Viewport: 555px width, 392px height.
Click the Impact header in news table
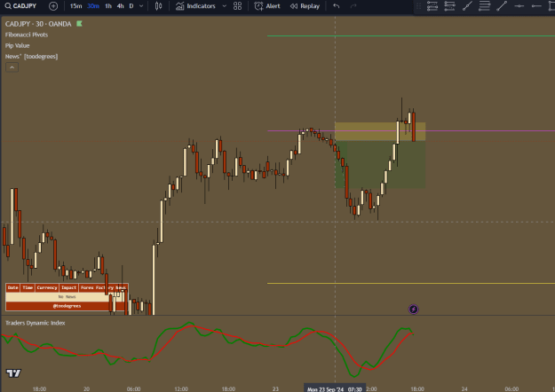pyautogui.click(x=68, y=287)
